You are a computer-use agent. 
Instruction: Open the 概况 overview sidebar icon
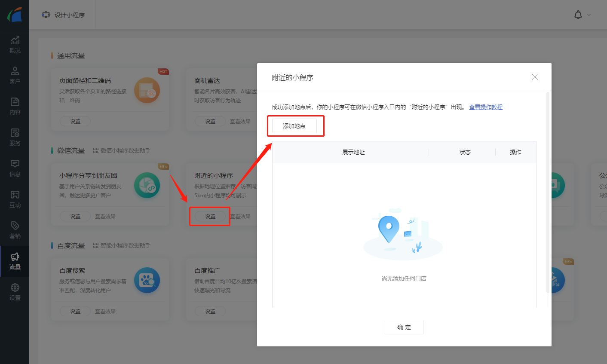(15, 44)
